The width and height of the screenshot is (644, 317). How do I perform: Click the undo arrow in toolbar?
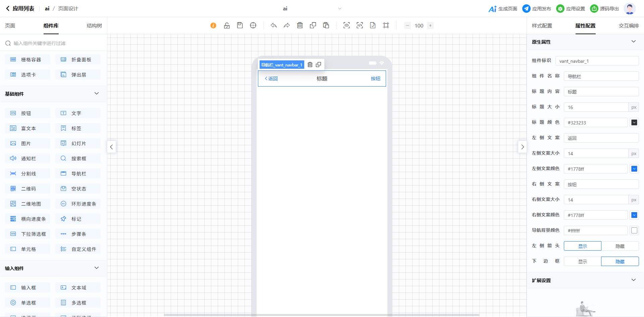274,25
